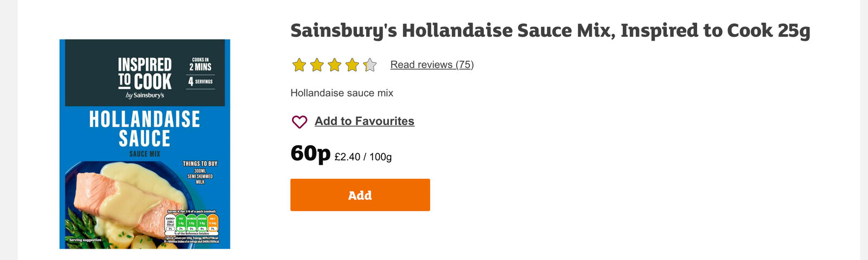
Task: Open the Add to Favourites link
Action: (x=365, y=121)
